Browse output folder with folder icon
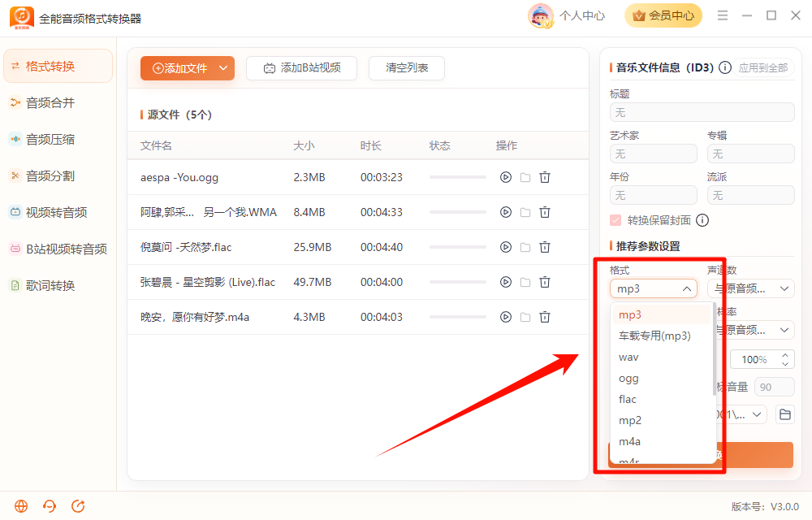This screenshot has width=812, height=520. [785, 414]
